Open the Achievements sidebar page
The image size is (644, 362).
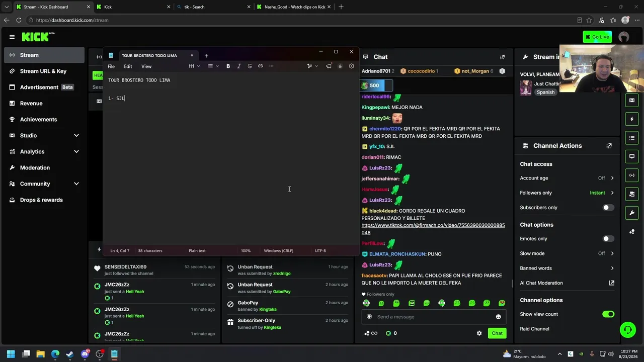pos(44,119)
